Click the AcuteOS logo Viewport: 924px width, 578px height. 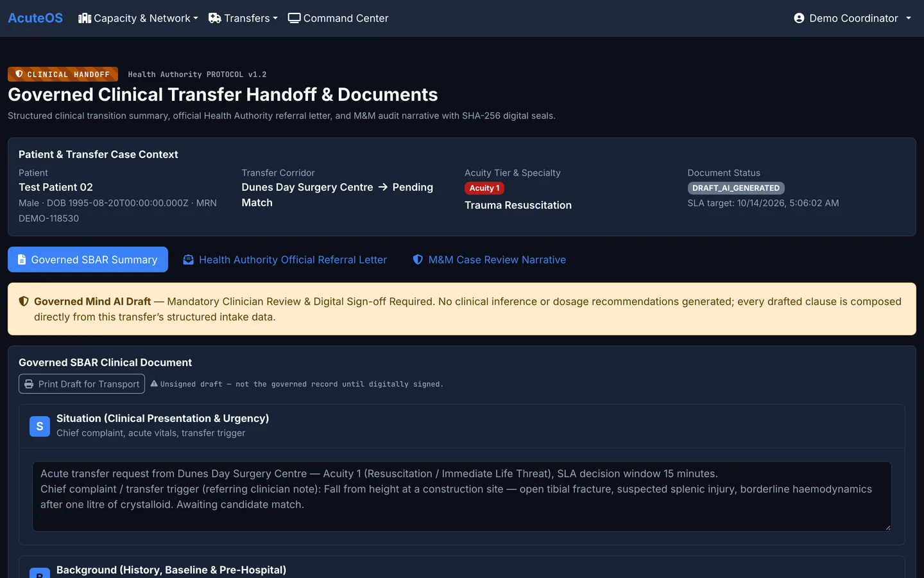point(35,18)
